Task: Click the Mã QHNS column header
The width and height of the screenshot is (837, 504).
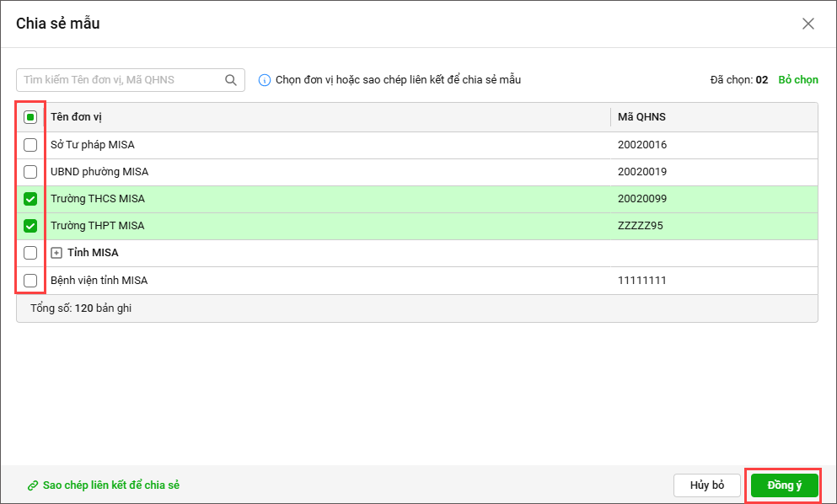Action: tap(641, 117)
